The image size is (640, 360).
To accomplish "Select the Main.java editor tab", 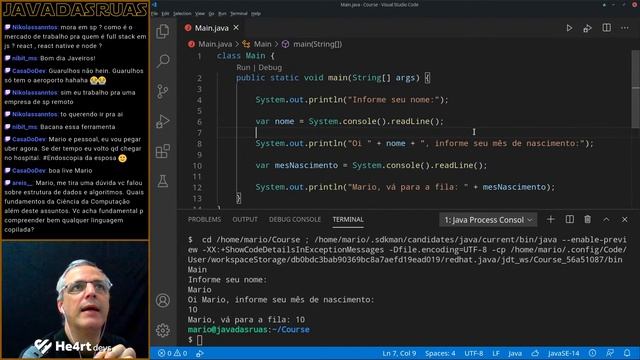I will (211, 28).
